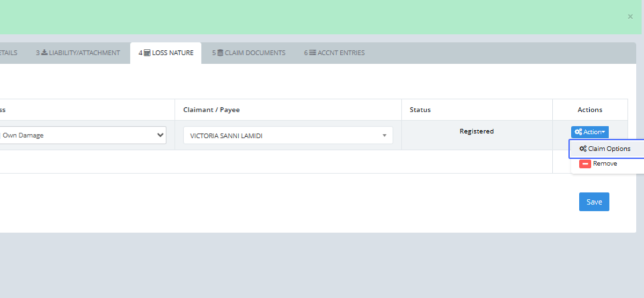Viewport: 644px width, 298px height.
Task: Click the calculator icon on Loss Nature tab
Action: pos(147,53)
